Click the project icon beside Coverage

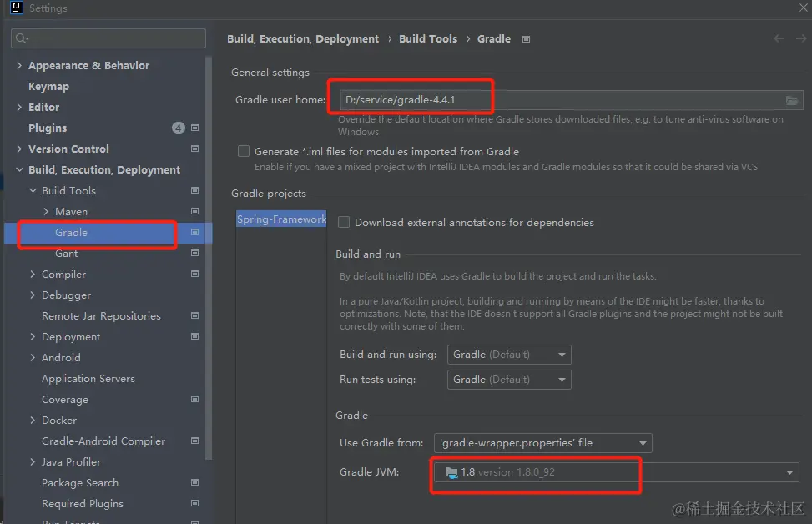[194, 399]
